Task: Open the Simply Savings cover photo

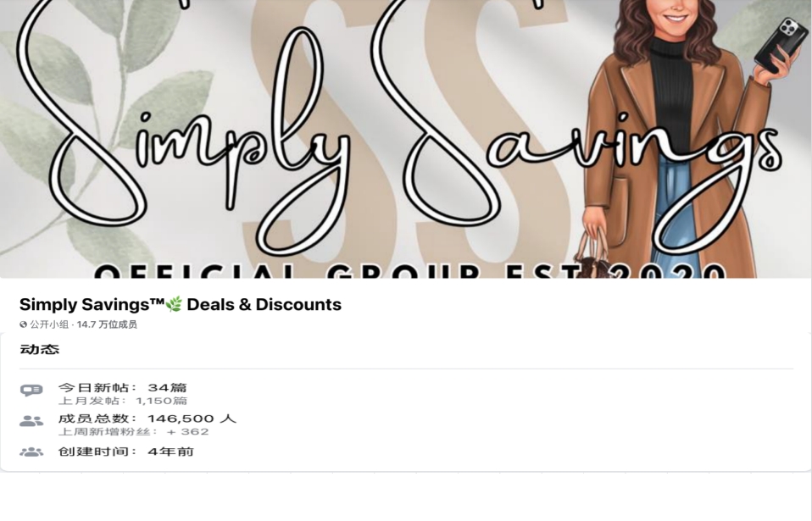Action: point(406,139)
